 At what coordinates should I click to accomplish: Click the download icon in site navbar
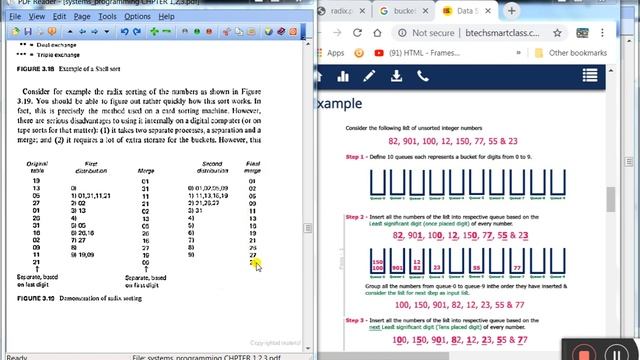[396, 76]
